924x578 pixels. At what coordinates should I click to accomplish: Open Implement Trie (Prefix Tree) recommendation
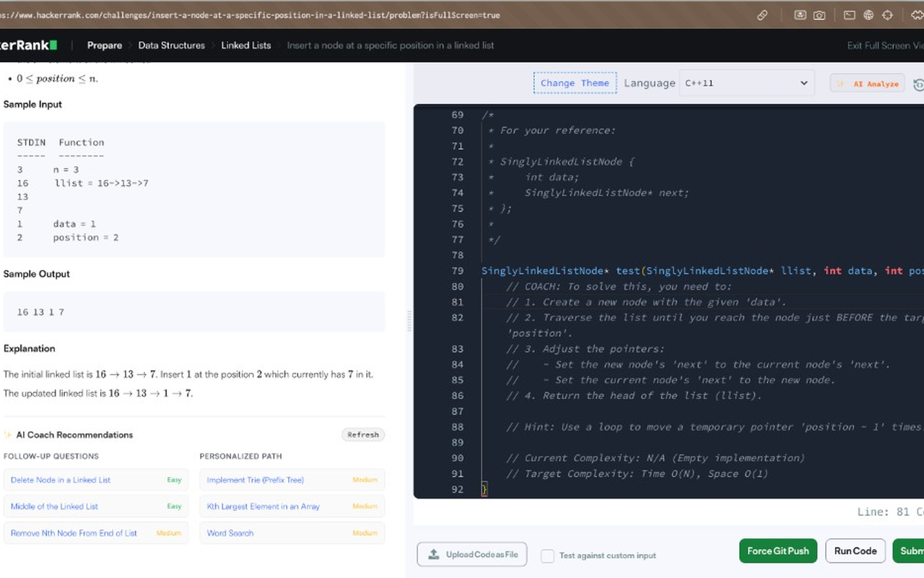292,480
